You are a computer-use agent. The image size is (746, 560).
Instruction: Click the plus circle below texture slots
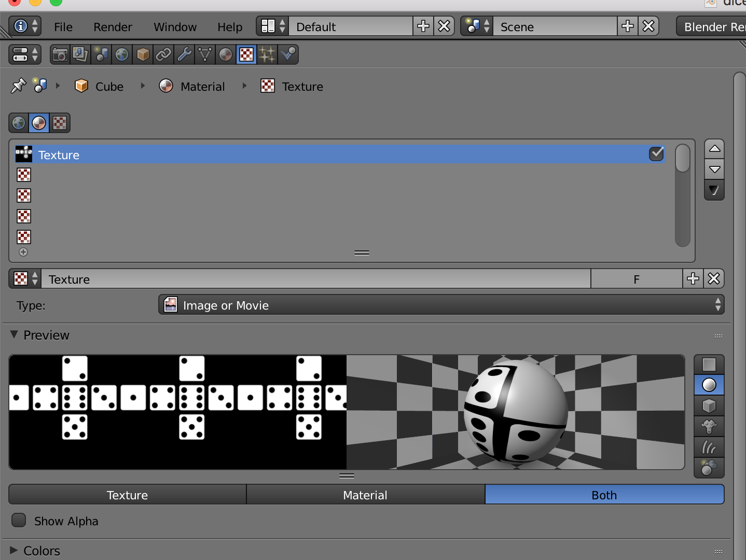[23, 252]
